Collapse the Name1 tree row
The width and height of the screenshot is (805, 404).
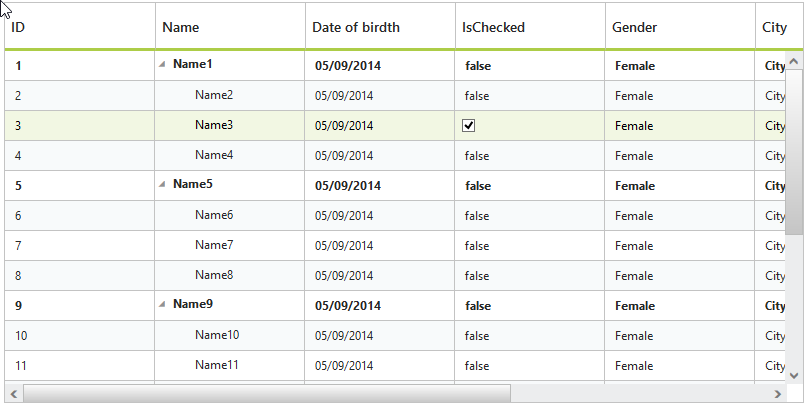162,65
